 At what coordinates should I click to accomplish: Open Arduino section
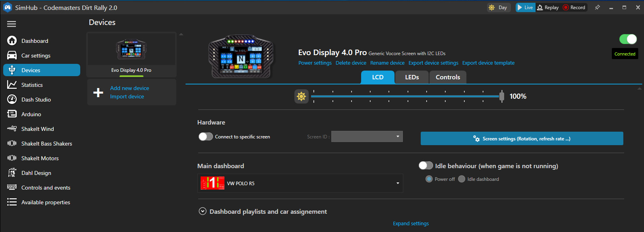[42, 114]
